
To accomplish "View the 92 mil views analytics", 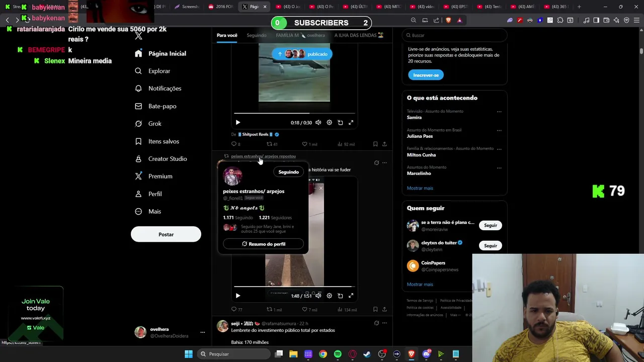I will click(x=346, y=144).
